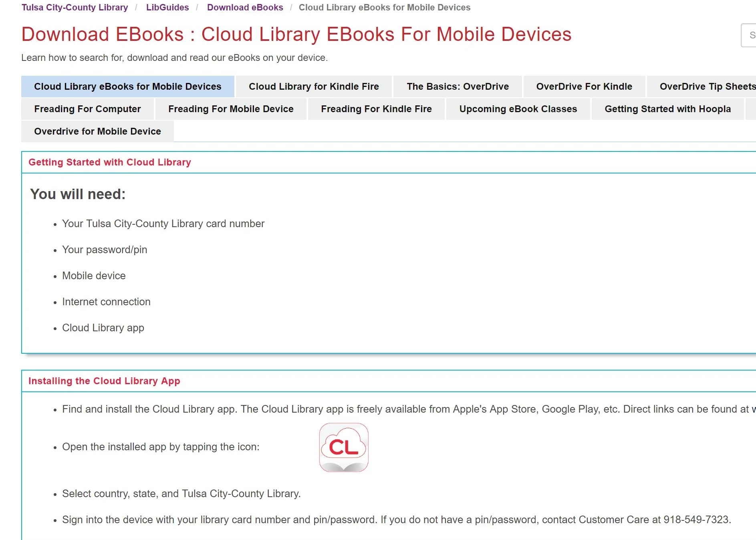756x540 pixels.
Task: Click current breadcrumb 'Cloud Library eBooks for Mobile Devices'
Action: coord(385,7)
